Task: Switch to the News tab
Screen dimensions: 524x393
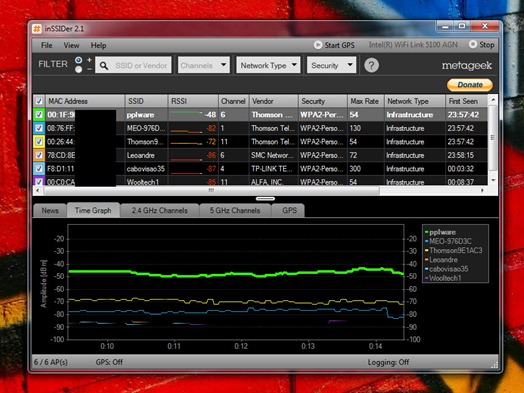Action: pyautogui.click(x=50, y=211)
